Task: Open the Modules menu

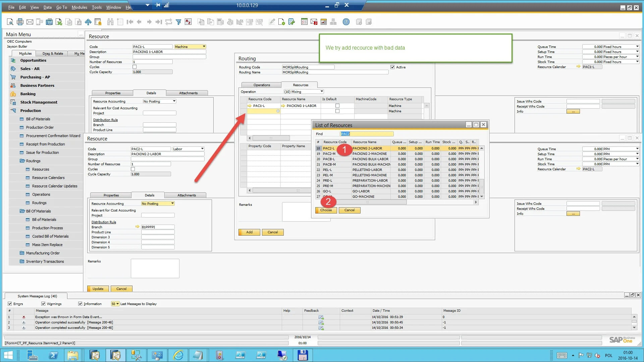Action: tap(79, 7)
